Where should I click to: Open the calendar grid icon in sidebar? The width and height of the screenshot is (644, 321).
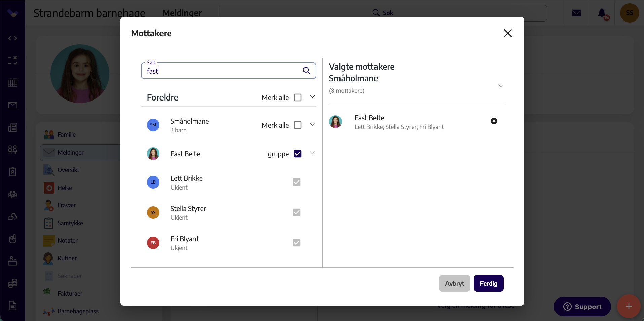13,83
